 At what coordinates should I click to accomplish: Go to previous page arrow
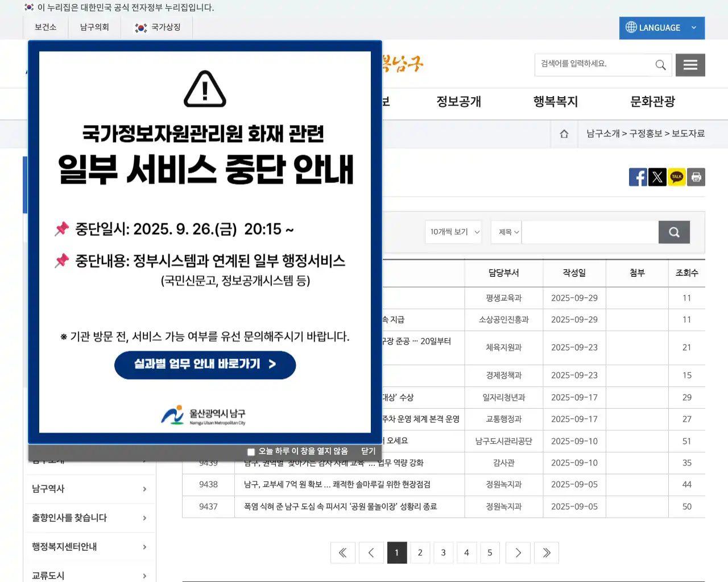click(371, 552)
